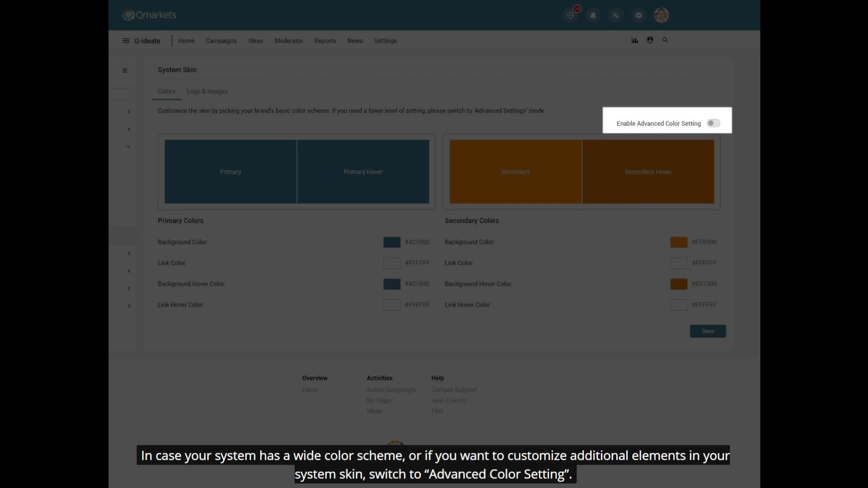Pick the Secondary Background Hover Color swatch

click(x=678, y=284)
